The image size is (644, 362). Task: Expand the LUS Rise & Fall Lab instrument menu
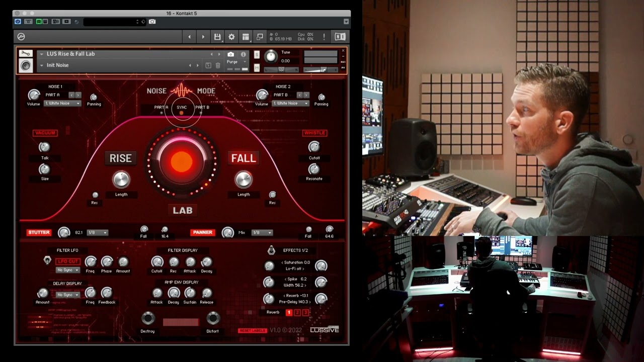[x=42, y=54]
